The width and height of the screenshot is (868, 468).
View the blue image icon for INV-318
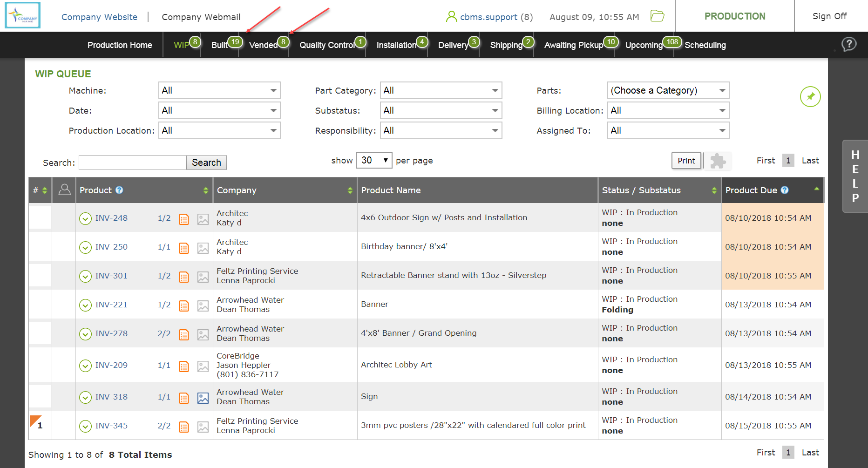point(203,398)
